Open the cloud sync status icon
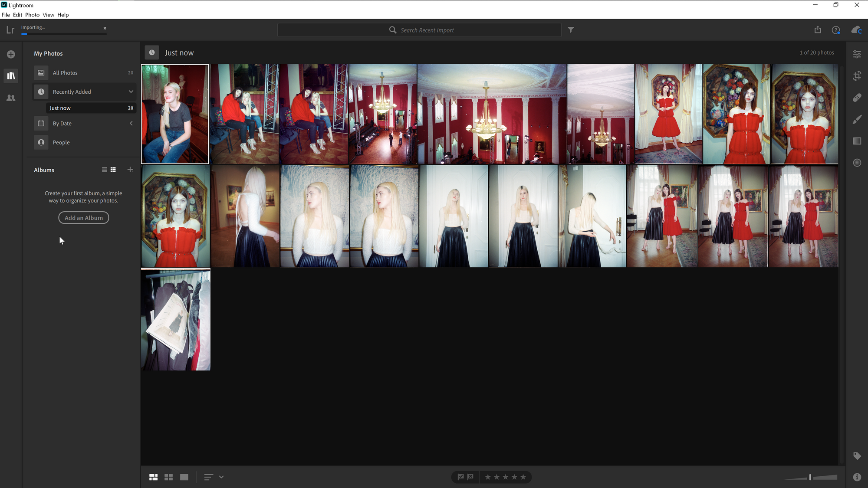Viewport: 868px width, 488px height. pyautogui.click(x=856, y=30)
